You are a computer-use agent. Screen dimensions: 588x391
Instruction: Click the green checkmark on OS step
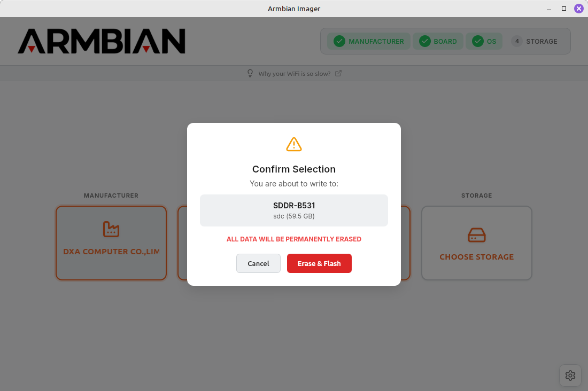[x=478, y=41]
